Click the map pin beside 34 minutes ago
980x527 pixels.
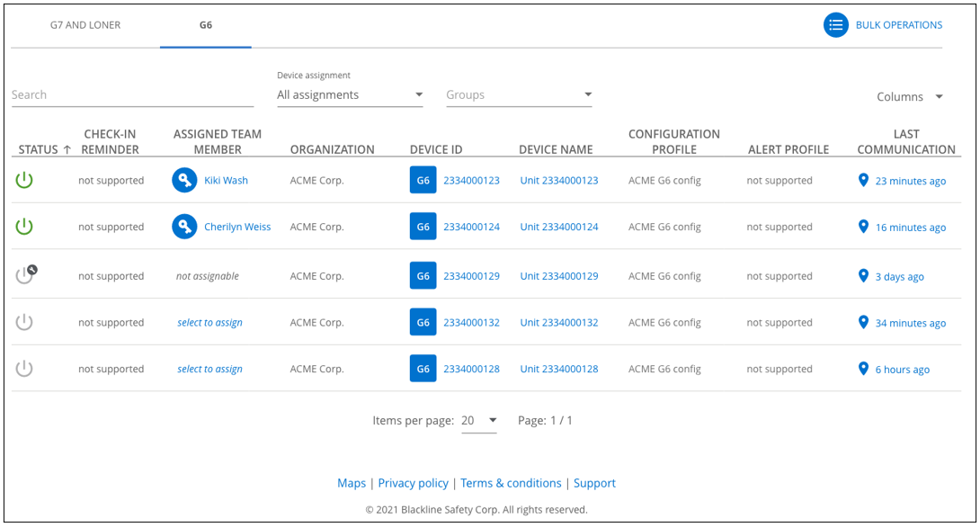coord(864,321)
